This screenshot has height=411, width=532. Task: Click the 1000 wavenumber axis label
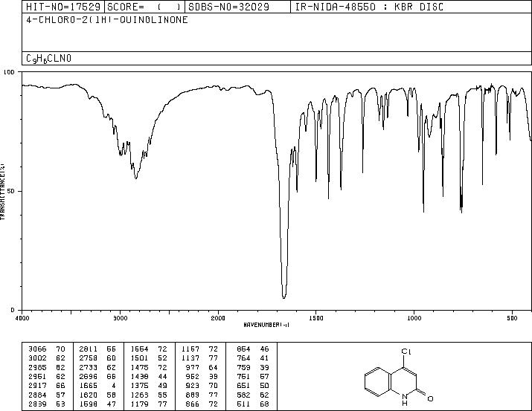click(x=414, y=318)
